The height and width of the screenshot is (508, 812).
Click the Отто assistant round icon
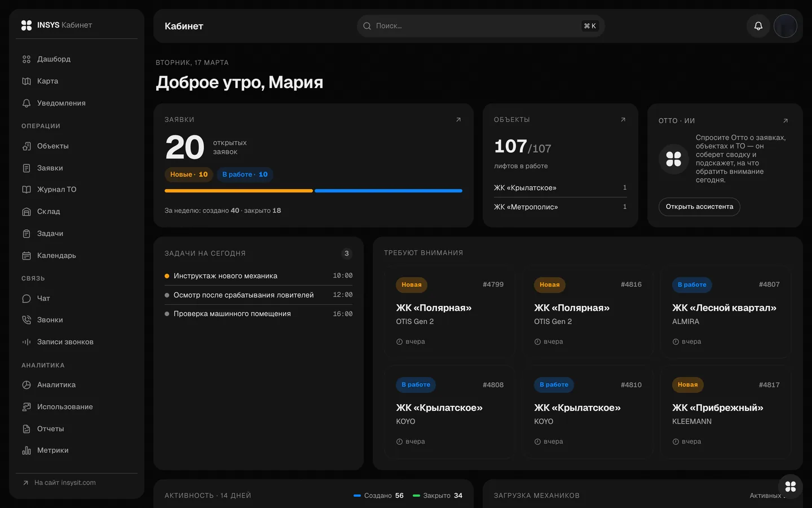point(674,159)
